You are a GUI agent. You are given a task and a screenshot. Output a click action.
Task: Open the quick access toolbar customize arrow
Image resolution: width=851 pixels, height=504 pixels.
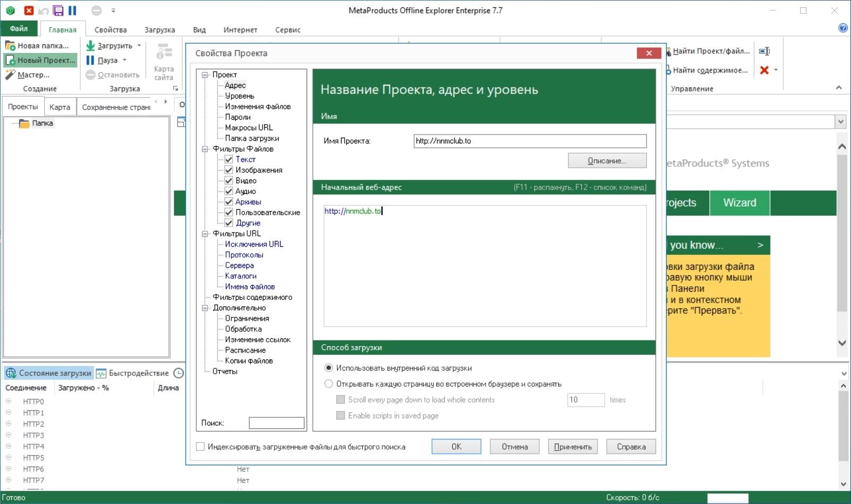click(113, 11)
